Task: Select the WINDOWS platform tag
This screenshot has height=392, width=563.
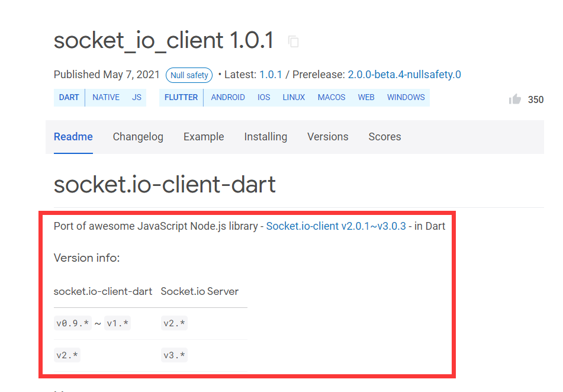Action: tap(406, 97)
